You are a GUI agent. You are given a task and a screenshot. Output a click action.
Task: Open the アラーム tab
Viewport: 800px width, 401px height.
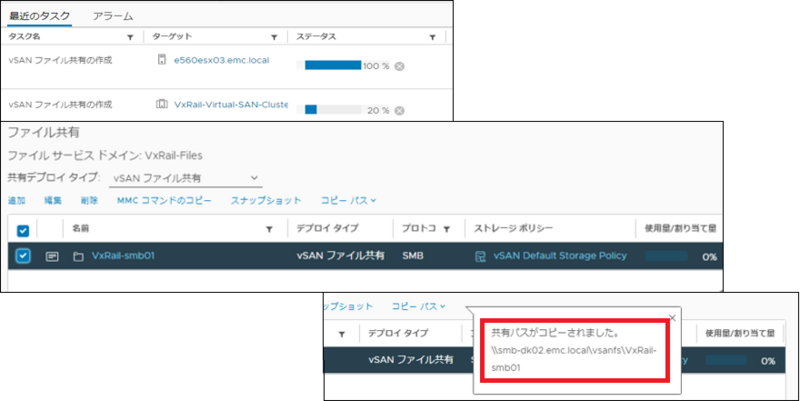[113, 16]
